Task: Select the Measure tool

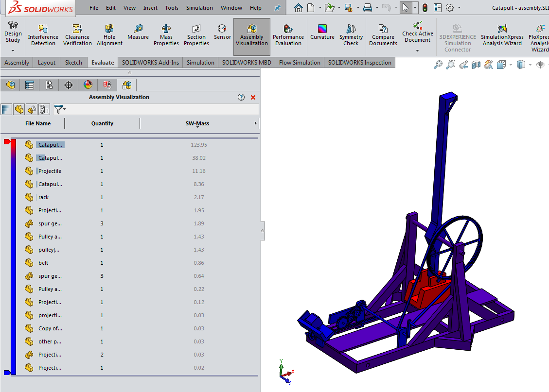Action: tap(138, 33)
